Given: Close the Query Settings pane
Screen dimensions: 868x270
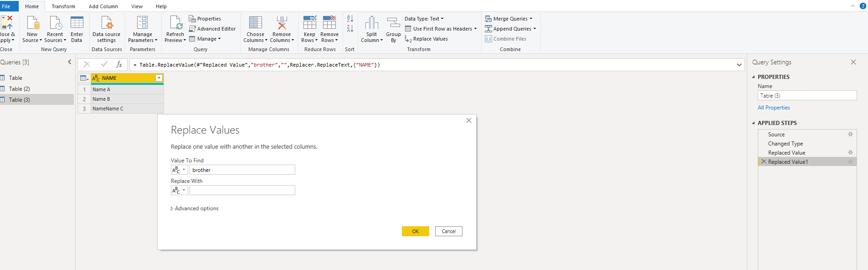Looking at the screenshot, I should [853, 62].
